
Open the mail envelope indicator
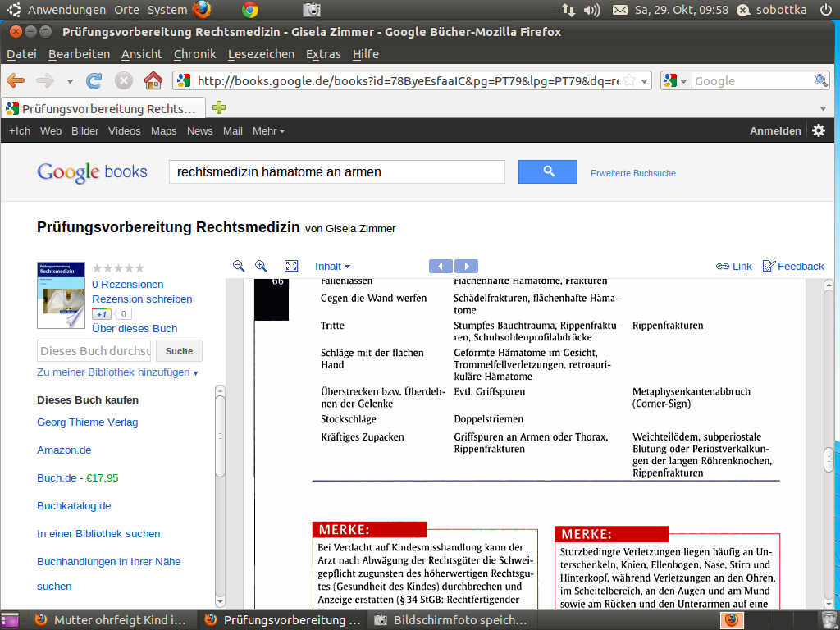click(620, 10)
